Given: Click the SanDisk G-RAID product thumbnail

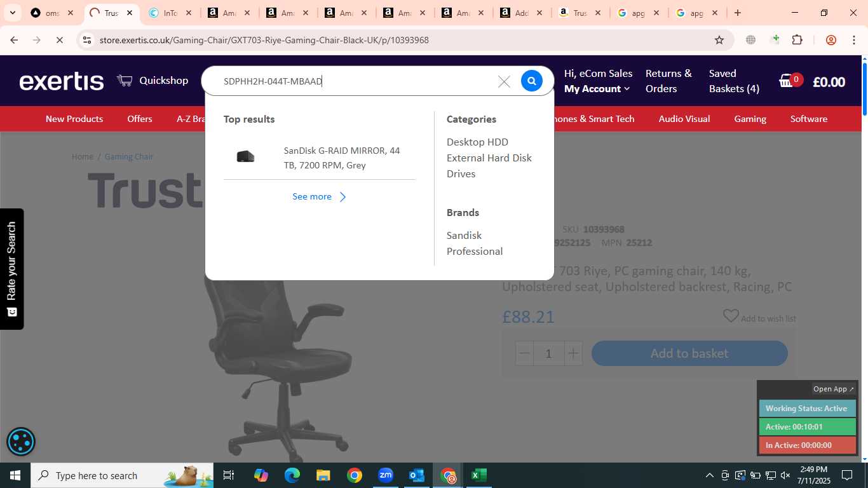Looking at the screenshot, I should 246,156.
